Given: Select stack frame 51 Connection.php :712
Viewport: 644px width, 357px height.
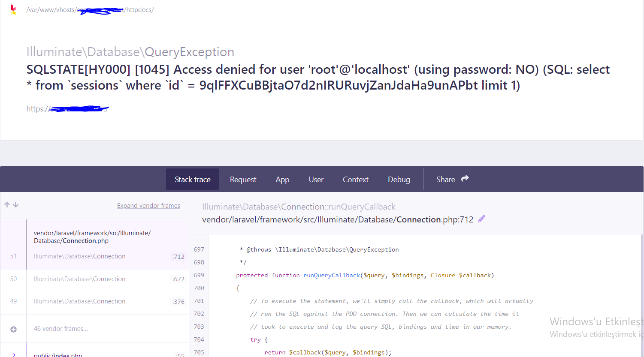Looking at the screenshot, I should click(x=95, y=244).
